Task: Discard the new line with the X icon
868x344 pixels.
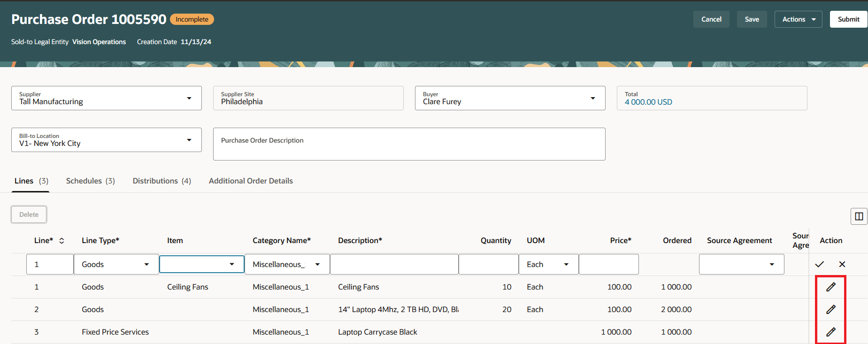Action: (x=842, y=264)
